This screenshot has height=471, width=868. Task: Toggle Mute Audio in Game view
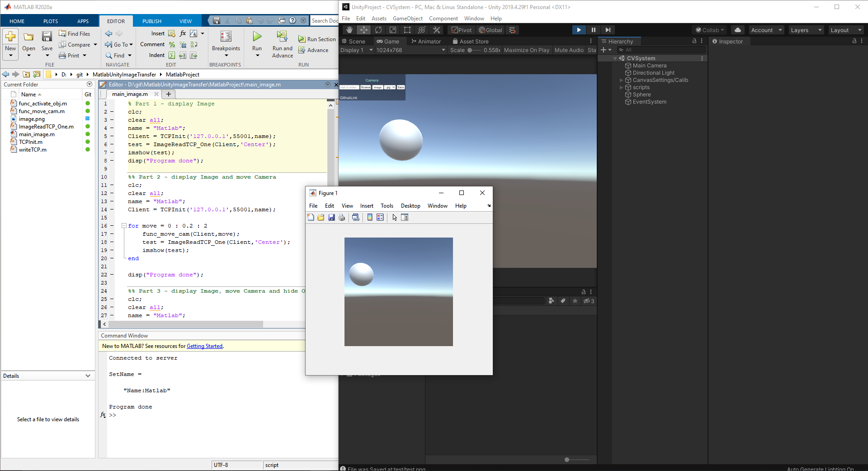coord(568,50)
